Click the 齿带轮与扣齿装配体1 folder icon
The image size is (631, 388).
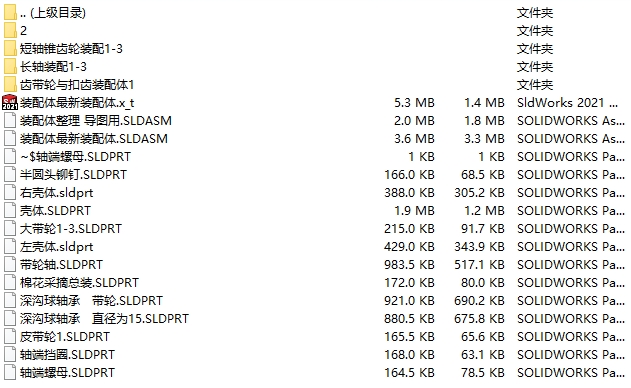(10, 85)
